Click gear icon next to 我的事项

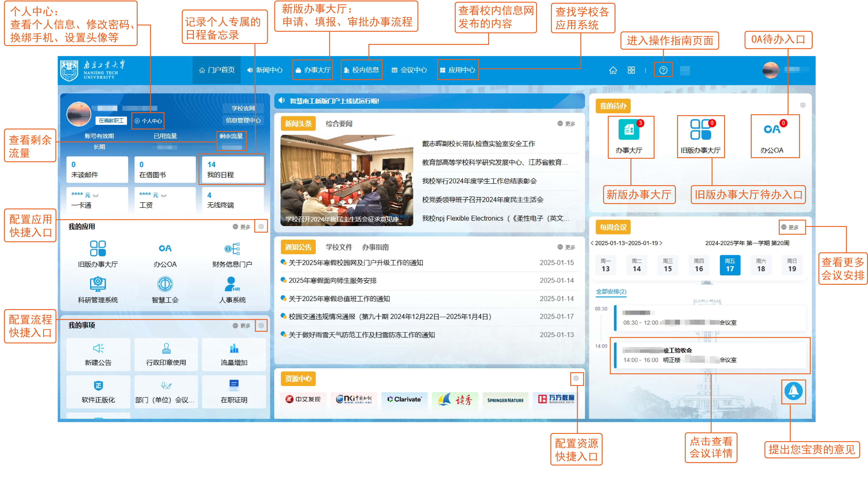pyautogui.click(x=261, y=326)
